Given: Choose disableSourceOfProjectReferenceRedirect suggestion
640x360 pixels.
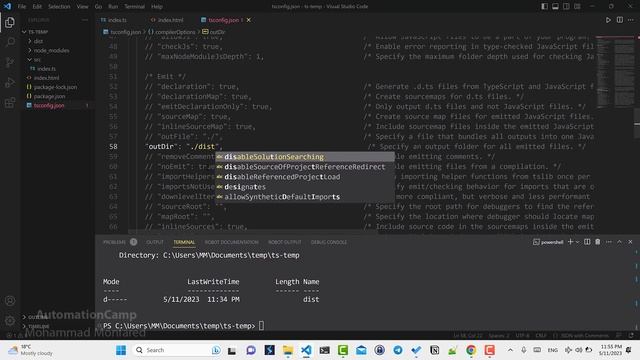Looking at the screenshot, I should [x=305, y=167].
